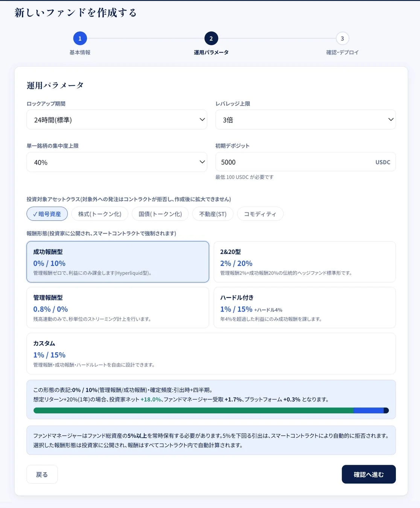Click the 5%以上 holding requirement text
The image size is (420, 508).
tap(137, 436)
